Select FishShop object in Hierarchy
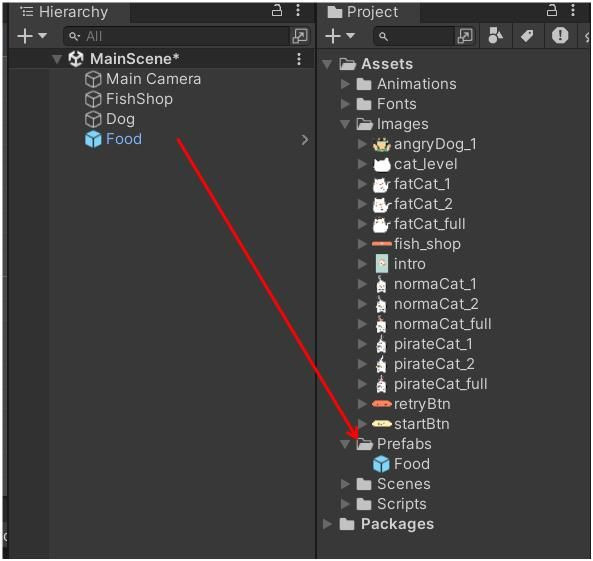The width and height of the screenshot is (593, 561). [x=139, y=99]
